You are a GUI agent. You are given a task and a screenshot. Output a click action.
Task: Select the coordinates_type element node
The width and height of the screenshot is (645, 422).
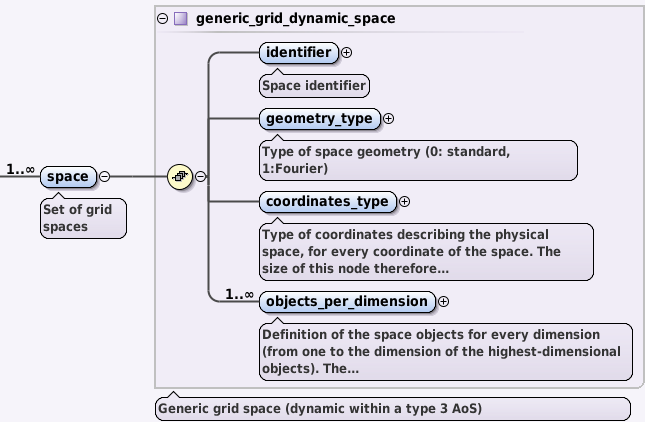(328, 201)
